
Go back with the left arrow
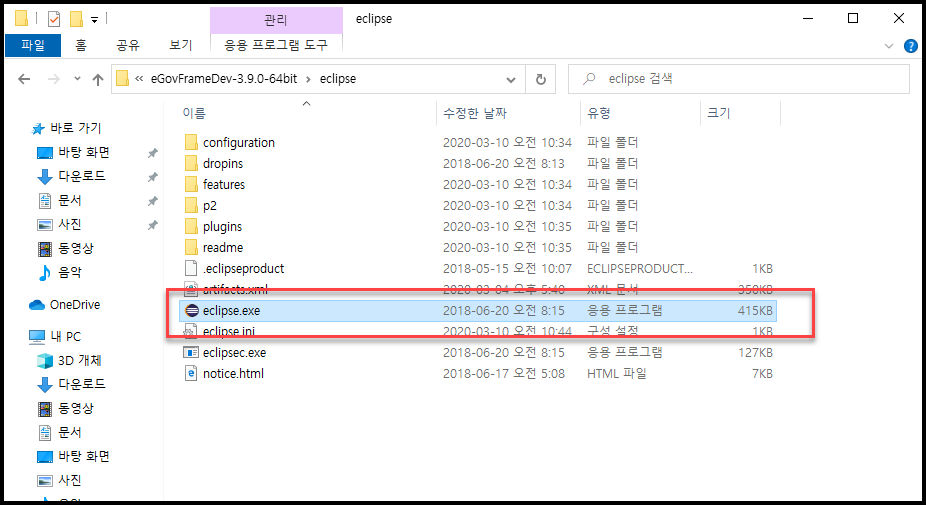pos(24,79)
